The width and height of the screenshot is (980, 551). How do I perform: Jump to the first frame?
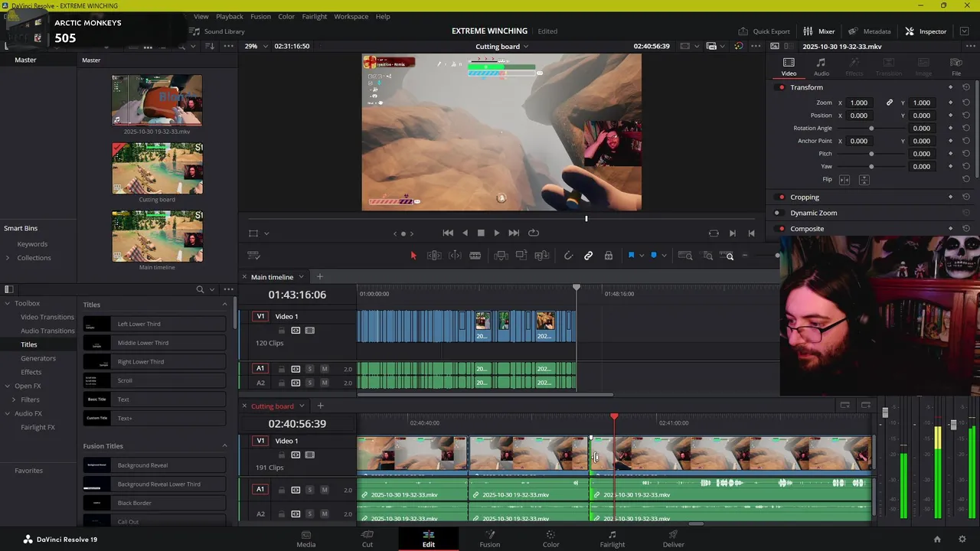click(448, 233)
